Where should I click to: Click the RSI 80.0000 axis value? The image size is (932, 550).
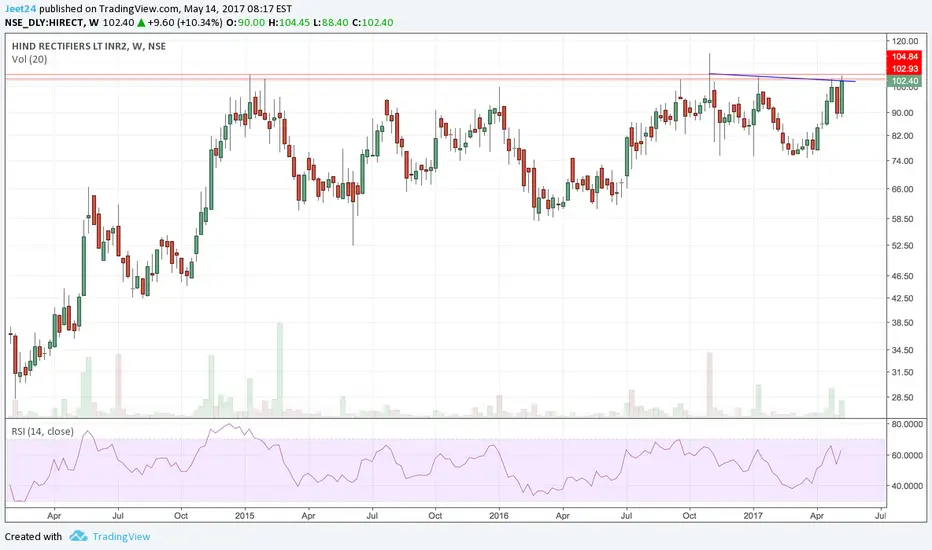coord(907,425)
